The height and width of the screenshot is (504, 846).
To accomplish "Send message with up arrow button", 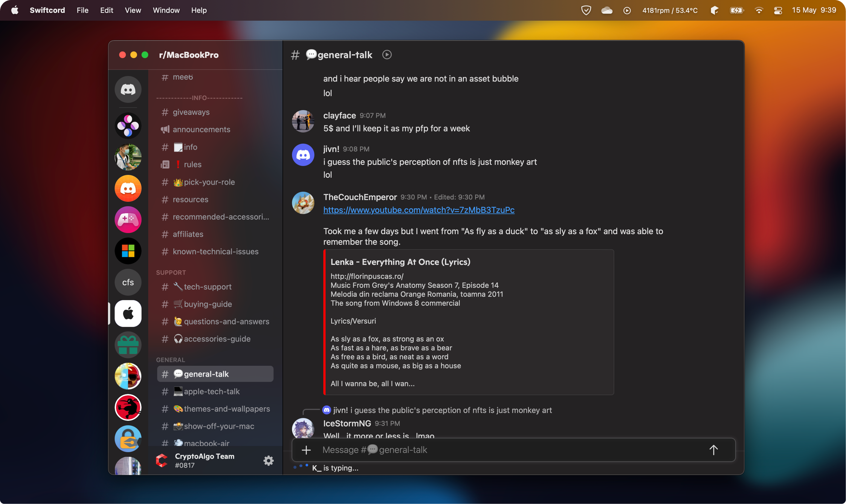I will 713,450.
